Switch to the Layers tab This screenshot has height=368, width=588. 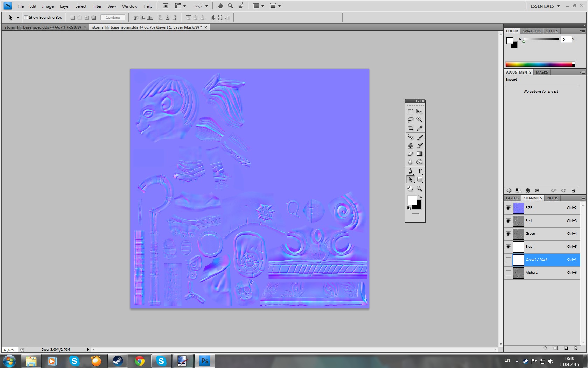512,198
